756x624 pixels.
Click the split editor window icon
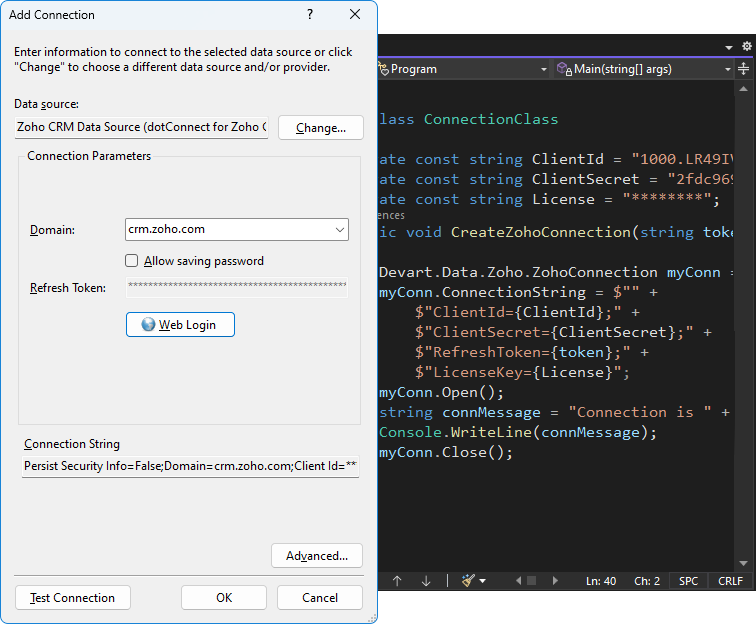[x=743, y=69]
